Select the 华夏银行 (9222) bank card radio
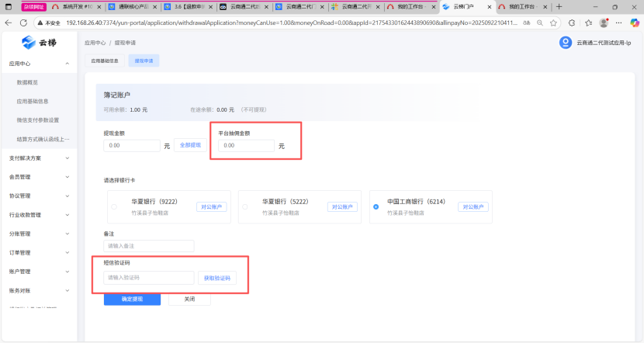 point(114,206)
